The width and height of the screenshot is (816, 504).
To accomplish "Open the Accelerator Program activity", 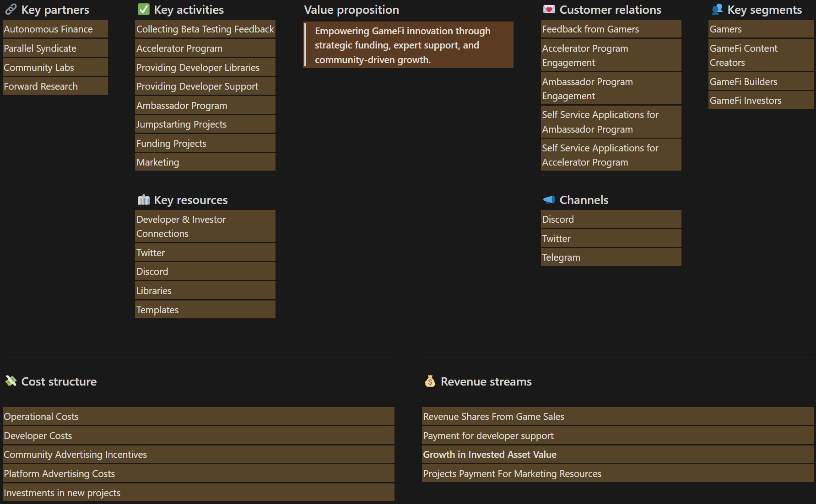I will pos(205,48).
